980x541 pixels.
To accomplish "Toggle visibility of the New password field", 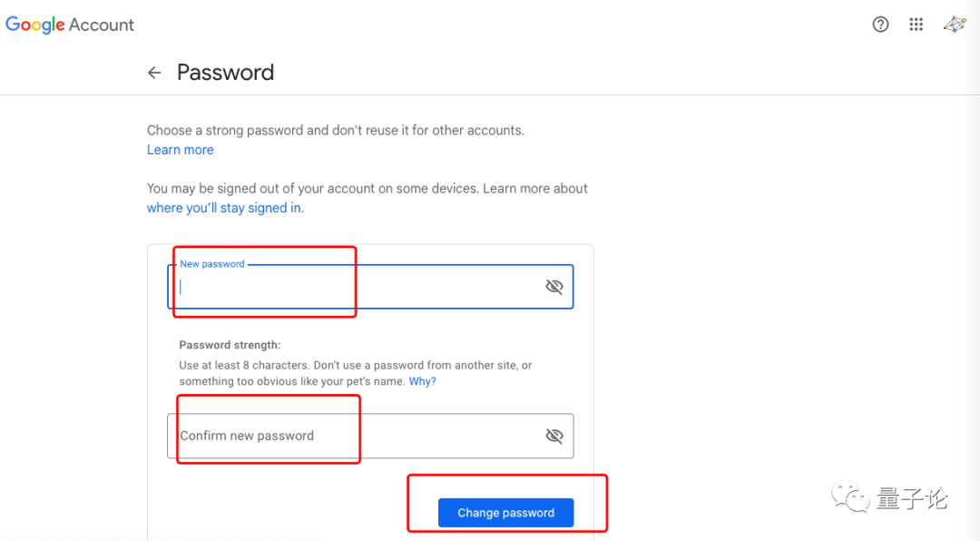I will [554, 287].
